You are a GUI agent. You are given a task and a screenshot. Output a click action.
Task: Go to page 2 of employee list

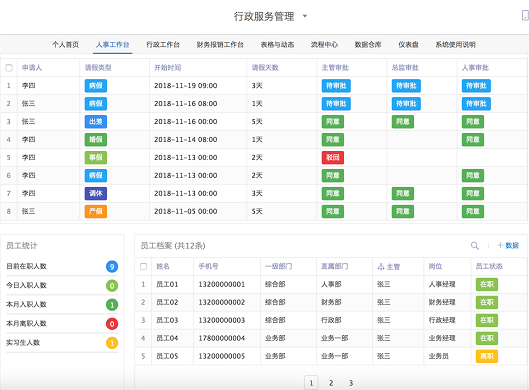coord(331,383)
